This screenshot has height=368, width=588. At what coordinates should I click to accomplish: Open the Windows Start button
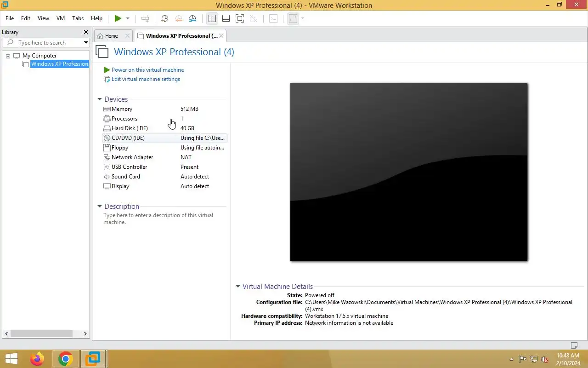click(x=11, y=359)
